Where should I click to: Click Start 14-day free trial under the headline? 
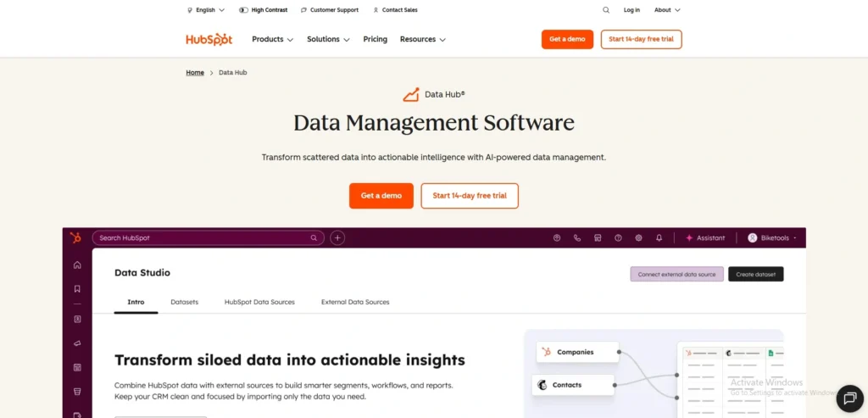point(470,196)
